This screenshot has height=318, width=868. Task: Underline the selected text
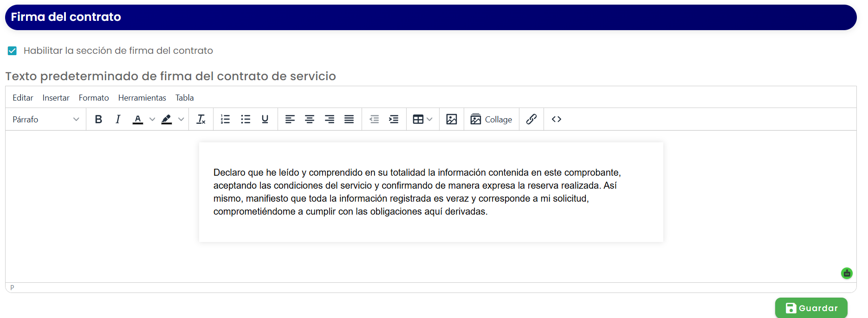[x=265, y=119]
